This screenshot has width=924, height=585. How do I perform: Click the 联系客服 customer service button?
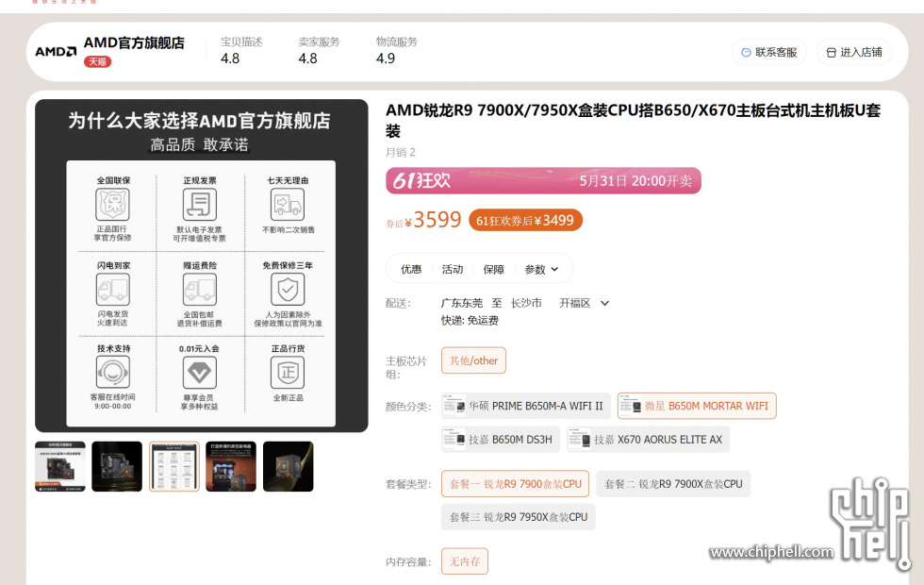[769, 53]
